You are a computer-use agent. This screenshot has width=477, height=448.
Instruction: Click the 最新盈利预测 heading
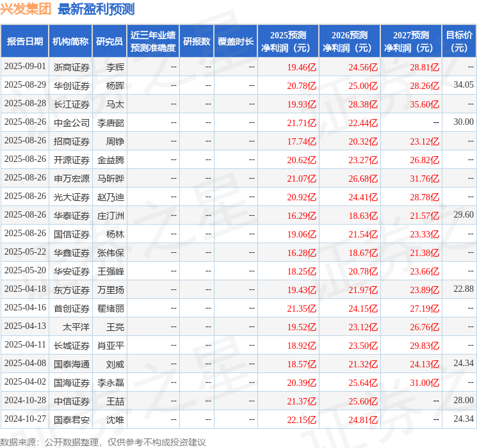tap(96, 9)
